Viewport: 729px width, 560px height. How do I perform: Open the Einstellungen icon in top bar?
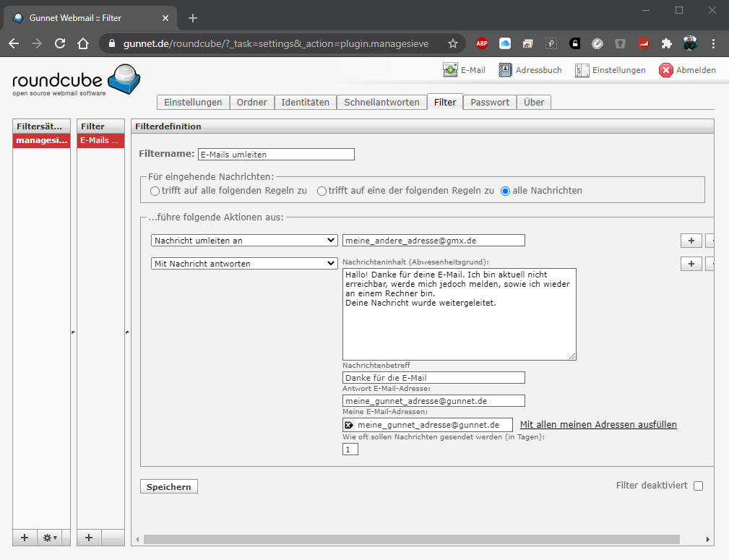click(x=582, y=70)
